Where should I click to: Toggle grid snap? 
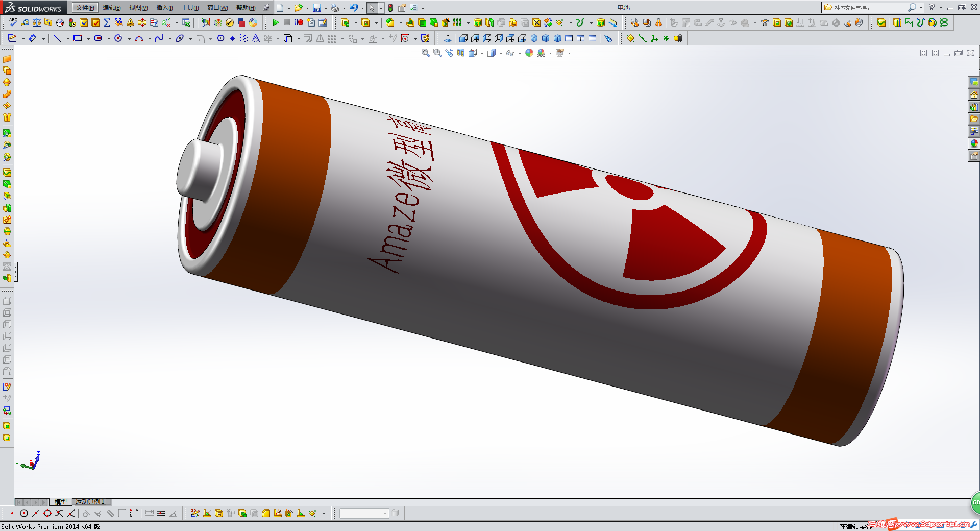click(x=161, y=513)
